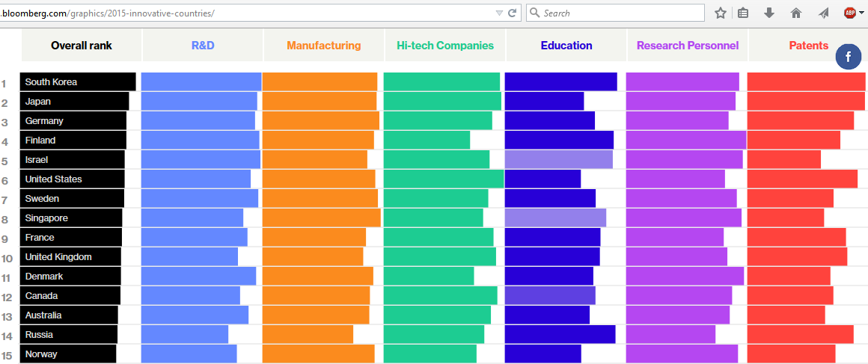This screenshot has width=868, height=364.
Task: Open the Adblock Plus icon
Action: click(850, 13)
